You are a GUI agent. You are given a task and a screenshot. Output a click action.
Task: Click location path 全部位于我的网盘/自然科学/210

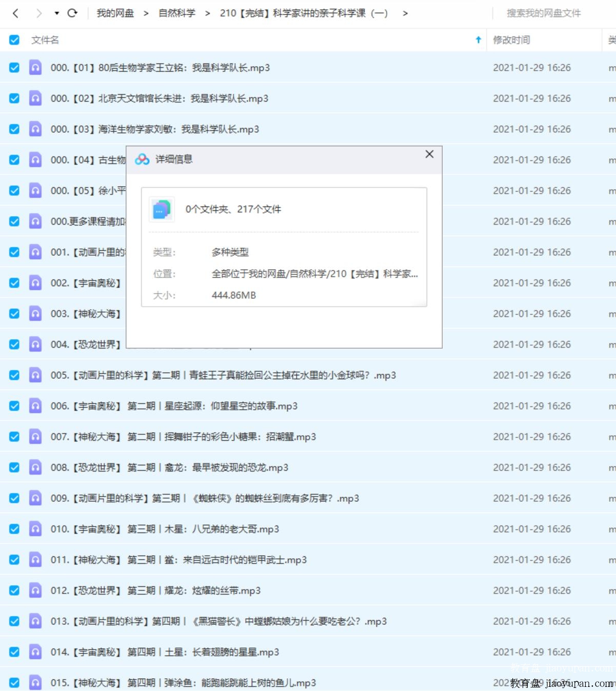tap(315, 274)
